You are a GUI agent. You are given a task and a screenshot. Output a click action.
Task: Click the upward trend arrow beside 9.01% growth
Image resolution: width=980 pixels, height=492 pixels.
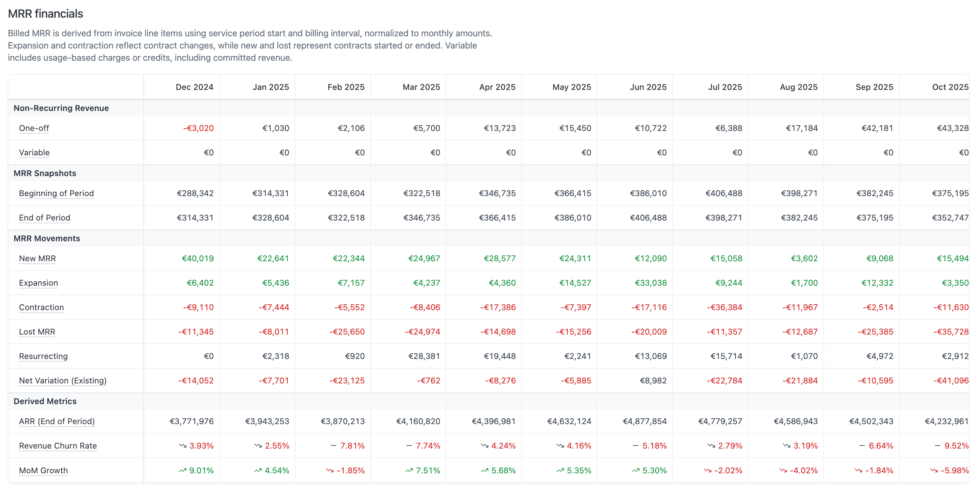183,470
